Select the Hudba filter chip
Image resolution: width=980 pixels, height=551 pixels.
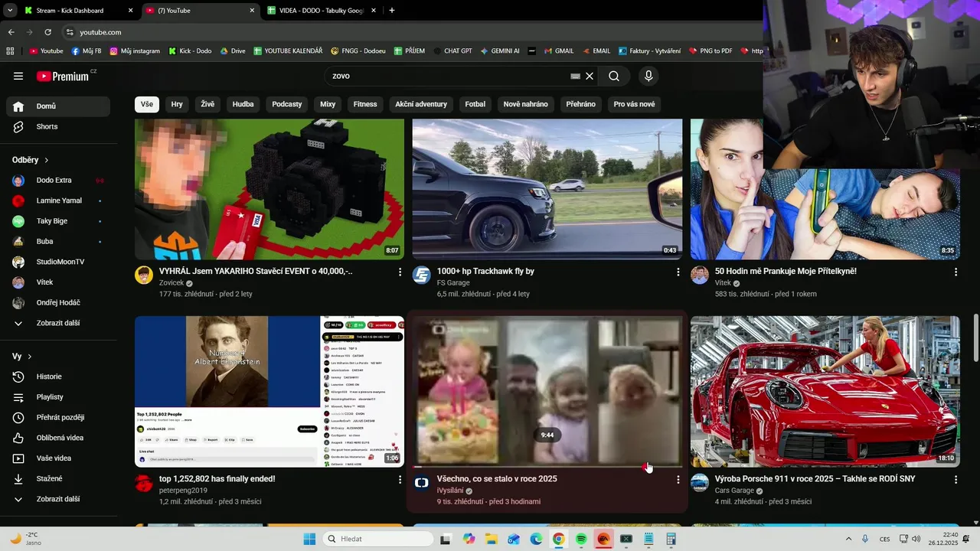click(243, 104)
